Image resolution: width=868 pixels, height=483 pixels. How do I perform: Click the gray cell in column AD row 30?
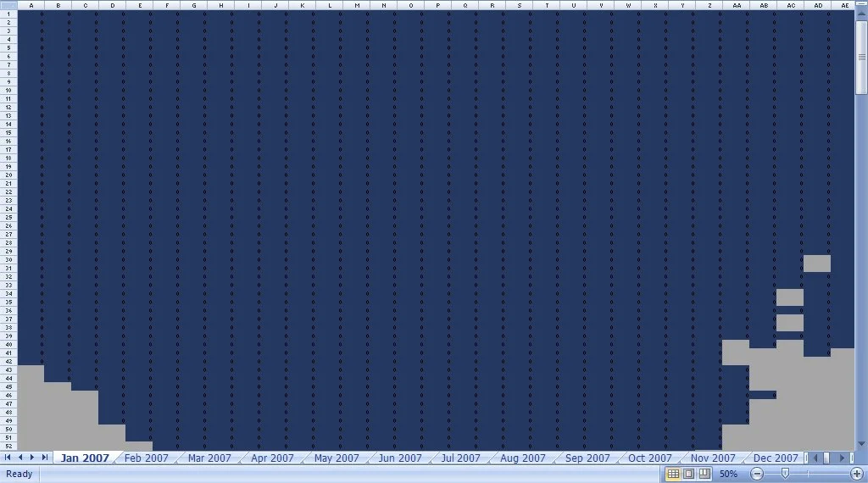(x=817, y=259)
